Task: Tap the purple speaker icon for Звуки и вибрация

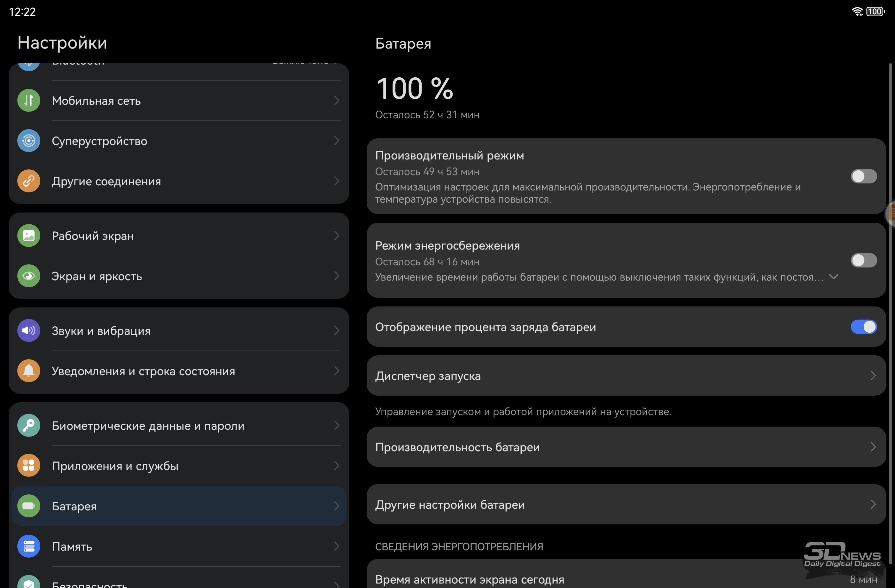Action: [28, 330]
